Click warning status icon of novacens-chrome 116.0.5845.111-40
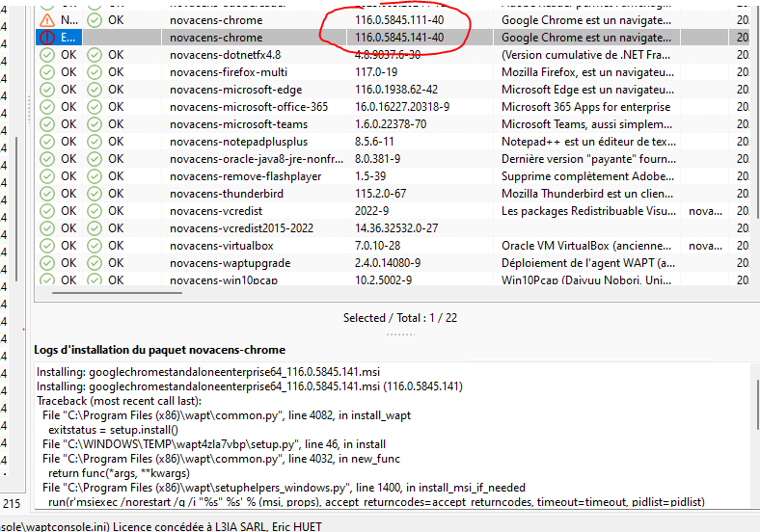The image size is (760, 532). [x=47, y=20]
